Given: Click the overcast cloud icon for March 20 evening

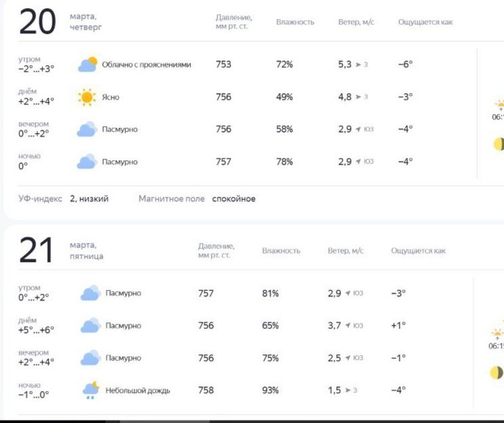Looking at the screenshot, I should click(x=87, y=129).
